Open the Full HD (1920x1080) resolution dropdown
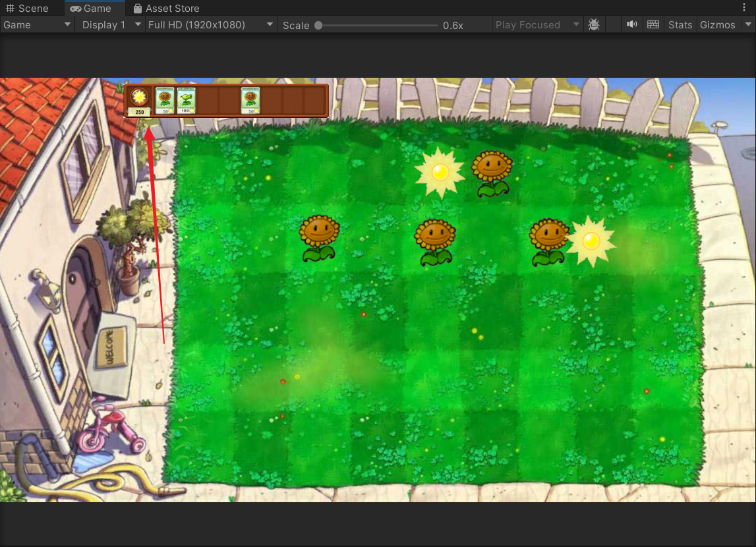 coord(210,25)
